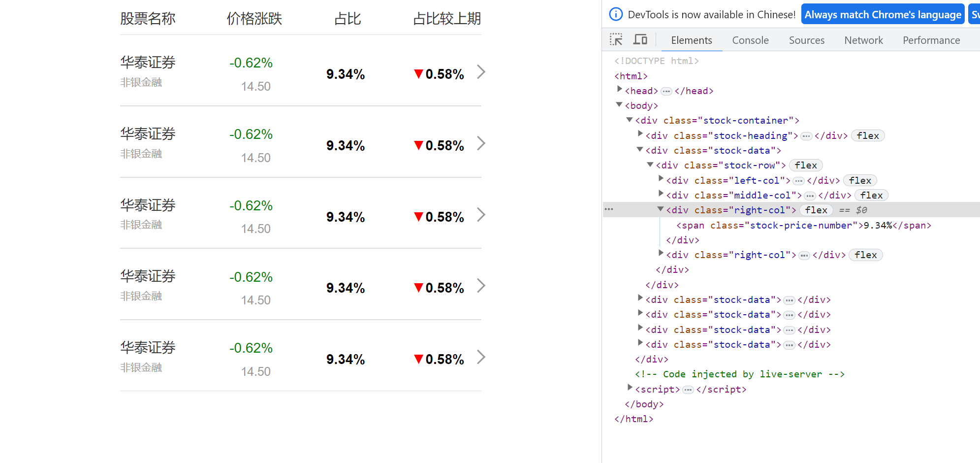980x463 pixels.
Task: Expand the middle-col div node
Action: [661, 194]
